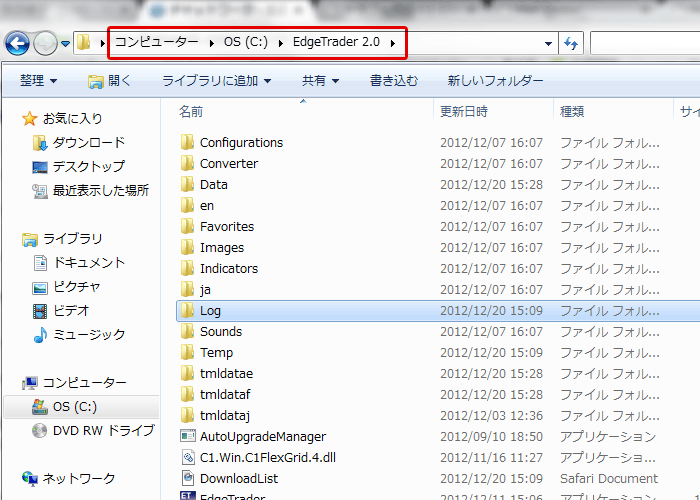Click Safari Document type in DownloadList row
The width and height of the screenshot is (700, 500).
tap(609, 479)
